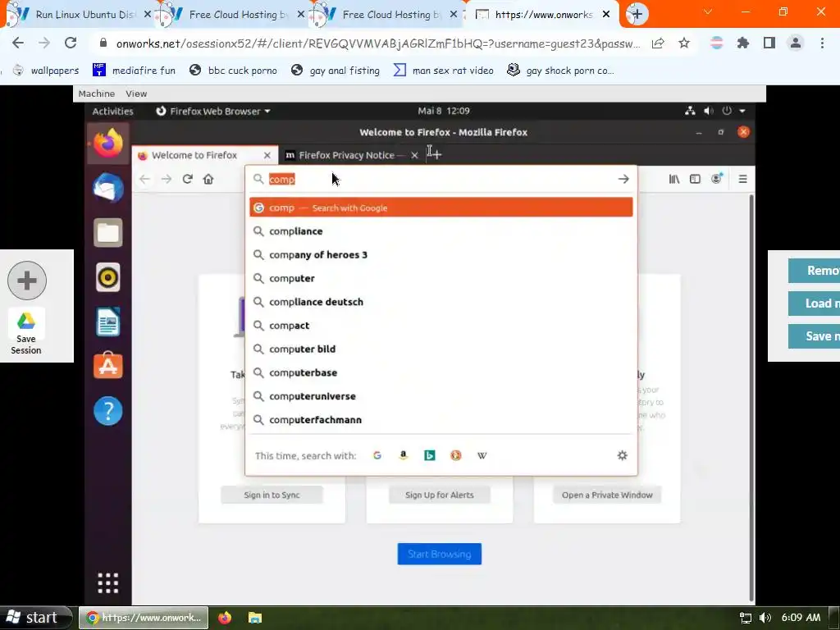The height and width of the screenshot is (630, 840).
Task: Click Ubuntu network status icon
Action: [x=690, y=111]
